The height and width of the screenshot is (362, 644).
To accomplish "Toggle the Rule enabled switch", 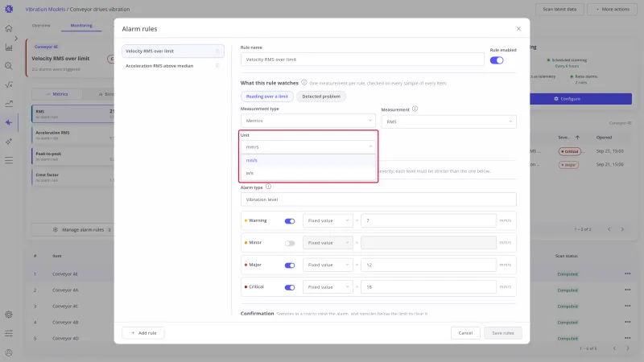I will 497,60.
